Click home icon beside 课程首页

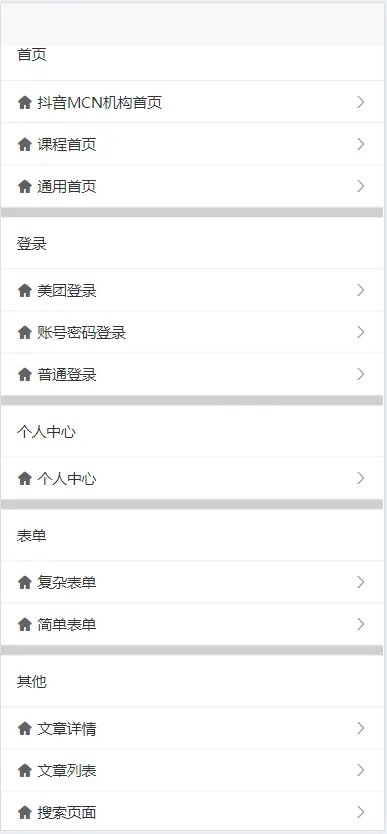tap(24, 144)
